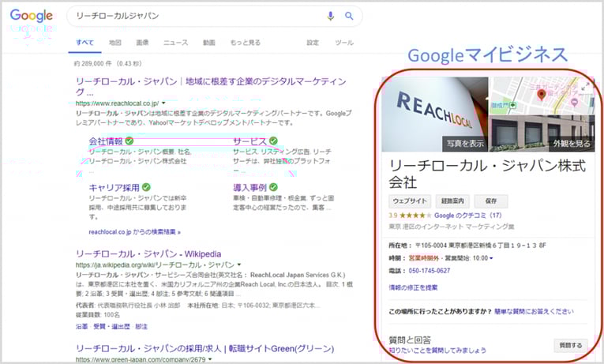Click 外観を見る street view thumbnail

pyautogui.click(x=572, y=144)
